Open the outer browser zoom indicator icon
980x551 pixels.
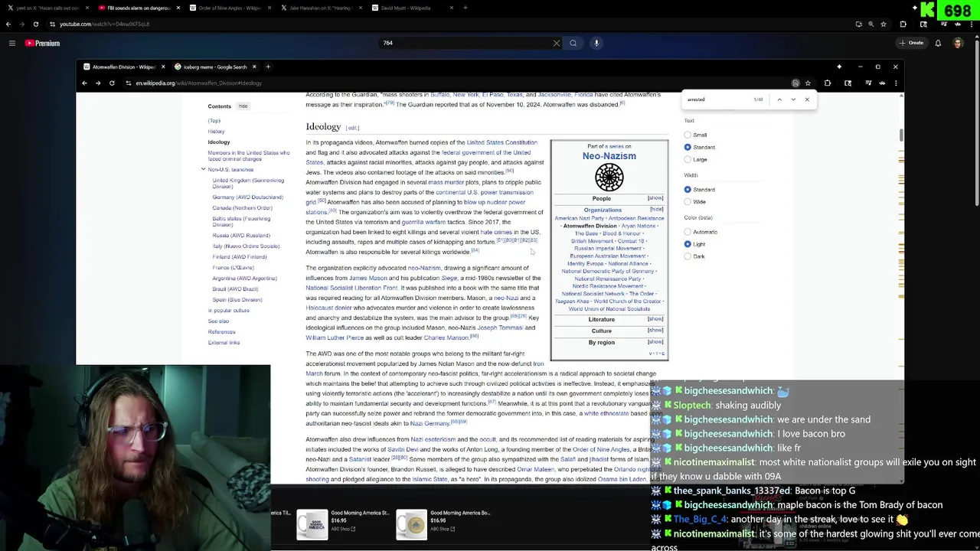click(871, 24)
